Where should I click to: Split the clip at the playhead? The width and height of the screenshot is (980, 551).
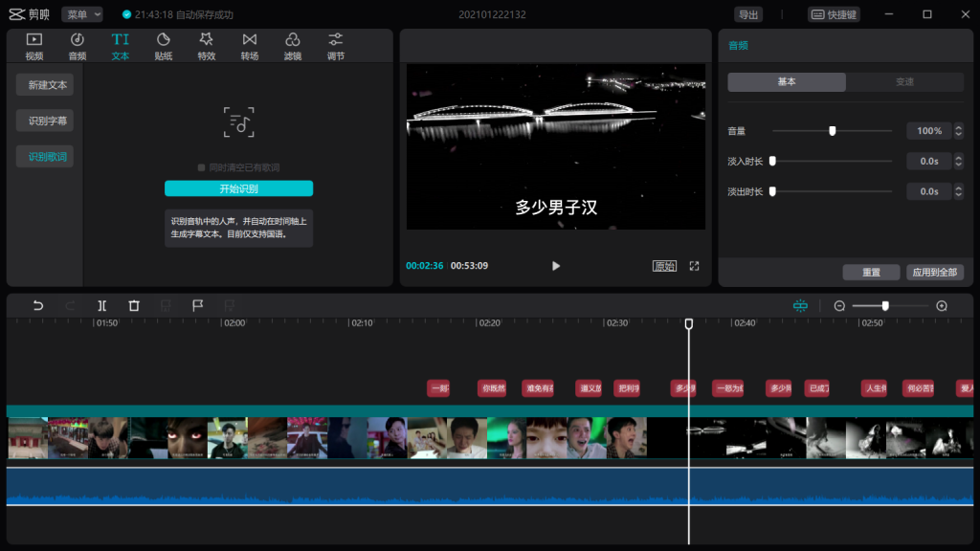[101, 305]
